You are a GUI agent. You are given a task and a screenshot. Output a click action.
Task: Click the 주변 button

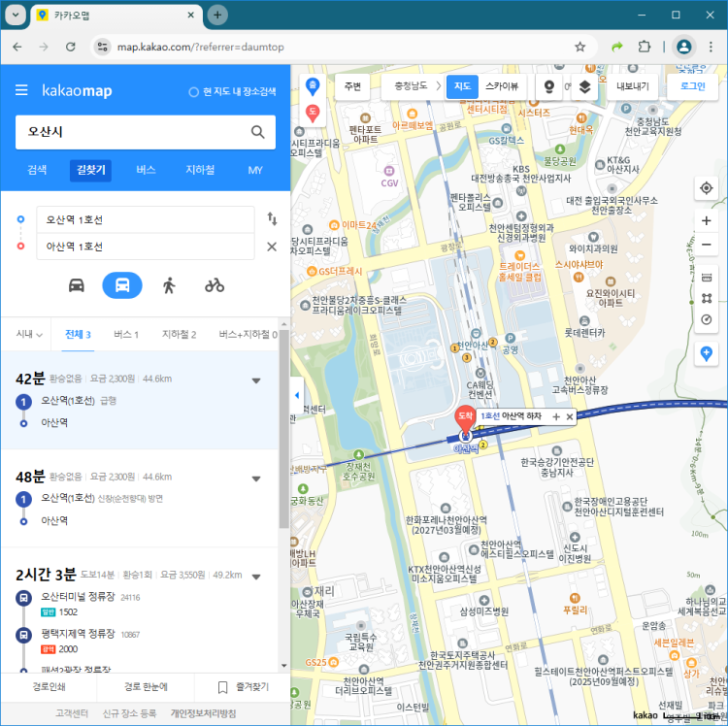pos(352,86)
